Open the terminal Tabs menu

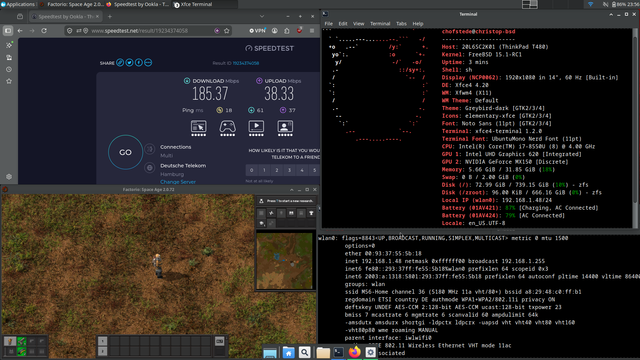point(401,24)
